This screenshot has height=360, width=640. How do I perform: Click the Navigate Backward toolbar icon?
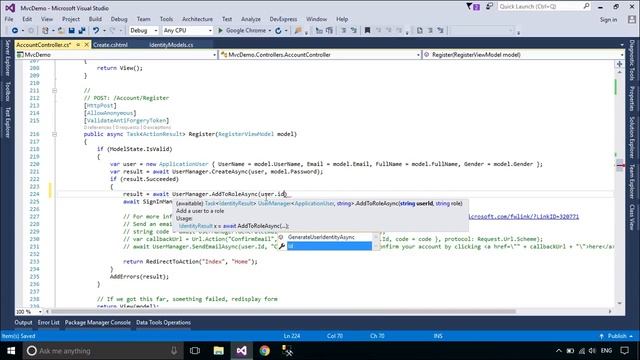click(x=15, y=31)
